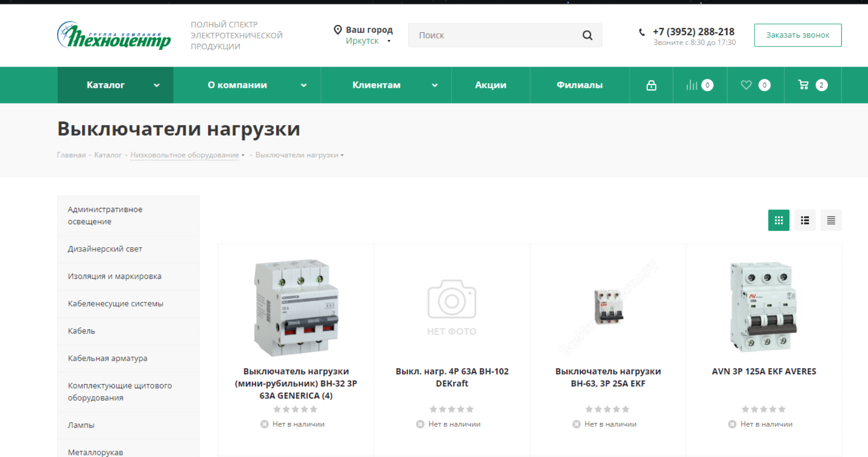The image size is (868, 457).
Task: Click Нет в наличии under DEKraft product
Action: pyautogui.click(x=448, y=424)
